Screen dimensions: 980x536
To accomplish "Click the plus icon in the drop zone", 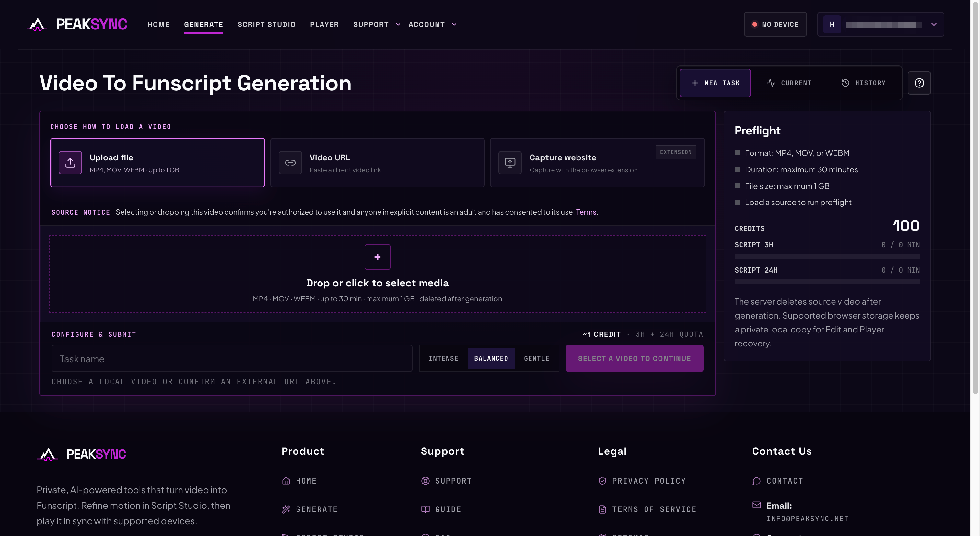I will click(378, 257).
